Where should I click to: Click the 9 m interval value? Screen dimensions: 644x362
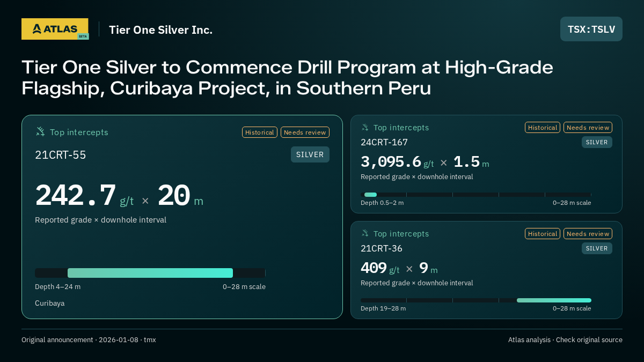pyautogui.click(x=428, y=268)
